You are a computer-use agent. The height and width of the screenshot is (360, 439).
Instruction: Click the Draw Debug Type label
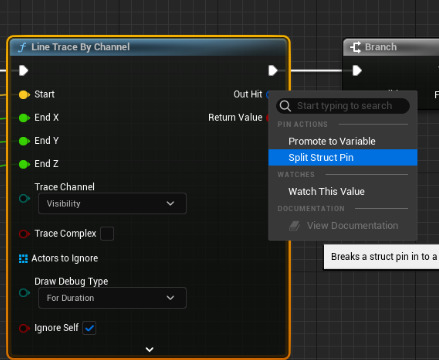coord(71,282)
